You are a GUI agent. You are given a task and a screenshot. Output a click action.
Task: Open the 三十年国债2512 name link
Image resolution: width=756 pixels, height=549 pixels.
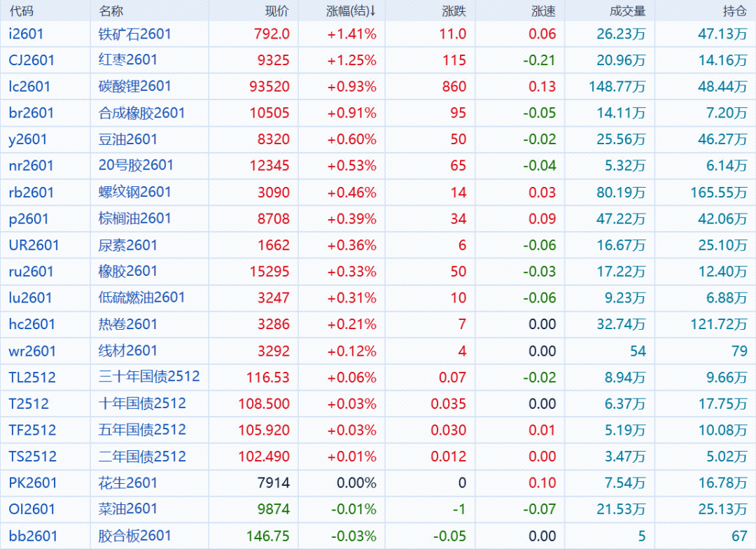coord(149,377)
